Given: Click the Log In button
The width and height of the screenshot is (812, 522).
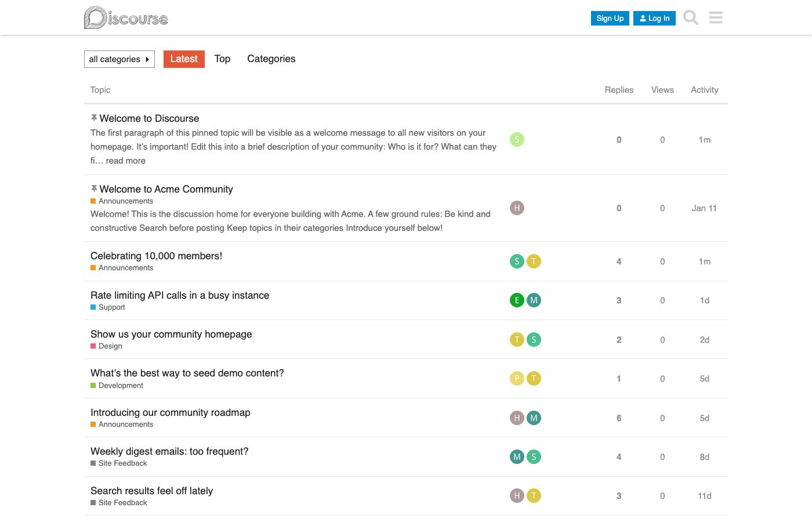Looking at the screenshot, I should point(654,18).
